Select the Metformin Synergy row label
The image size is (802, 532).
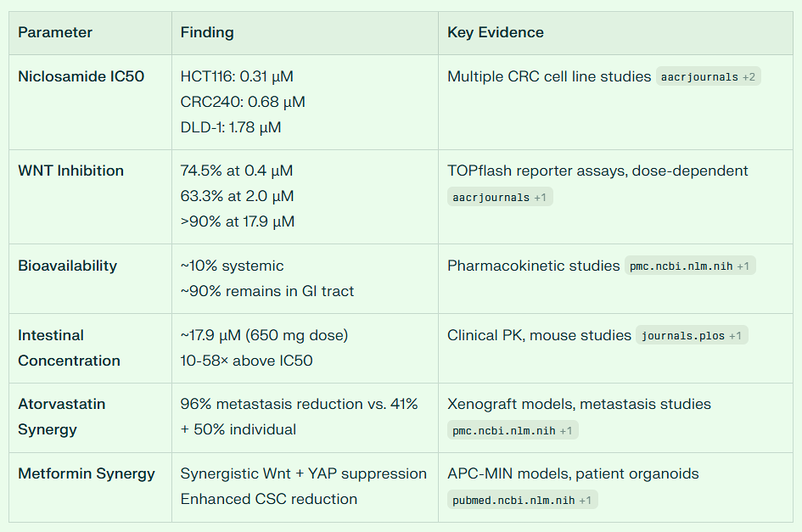tap(87, 473)
